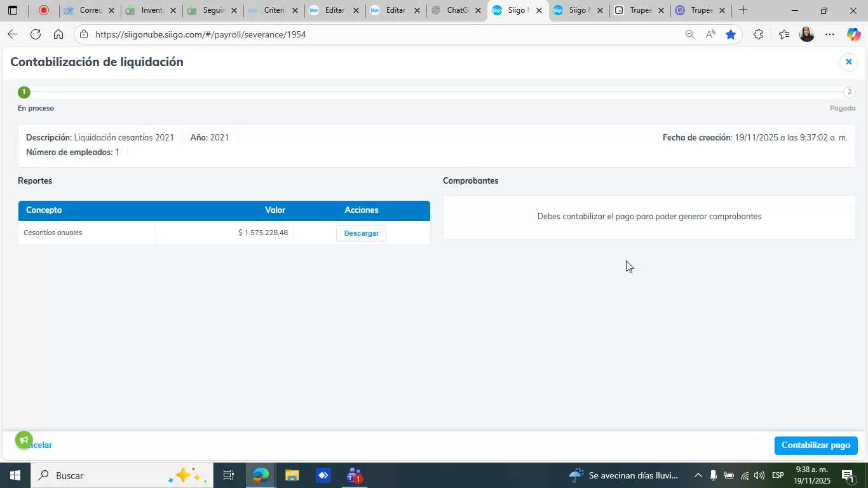This screenshot has height=488, width=868.
Task: Activate Read aloud icon in address bar
Action: [710, 34]
